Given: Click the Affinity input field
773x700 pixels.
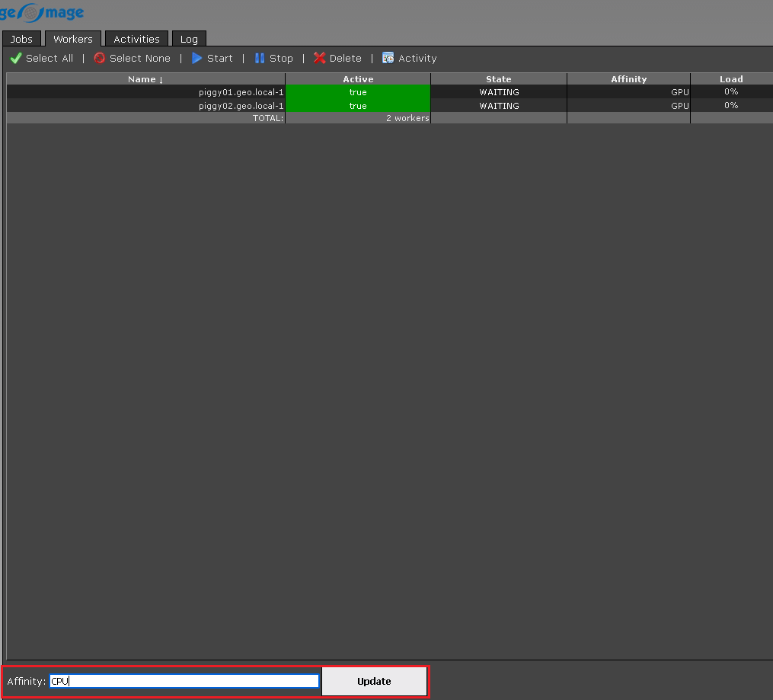Looking at the screenshot, I should [x=184, y=681].
